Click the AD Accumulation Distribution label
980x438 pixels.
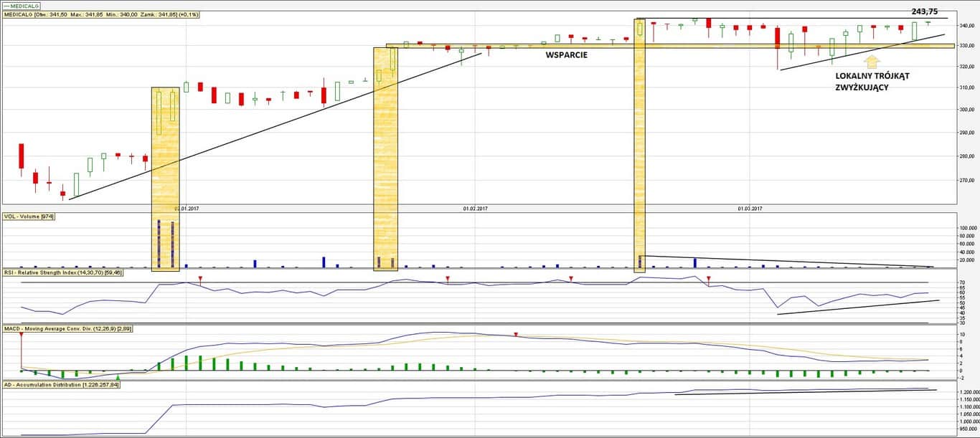pyautogui.click(x=61, y=385)
